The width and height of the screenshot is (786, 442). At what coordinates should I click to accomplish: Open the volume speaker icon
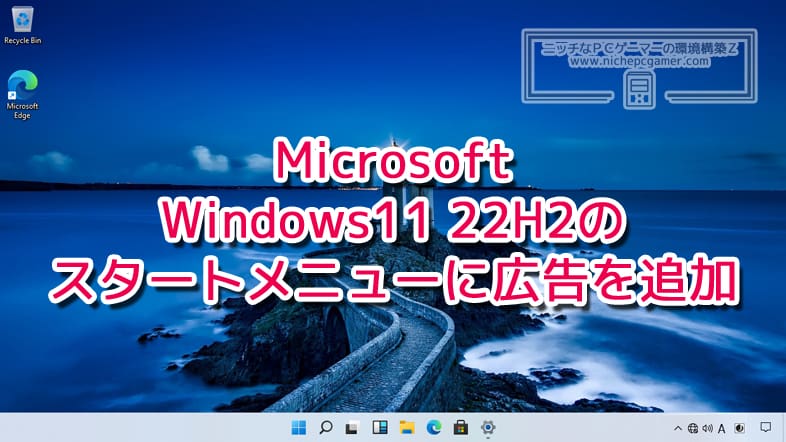click(707, 428)
